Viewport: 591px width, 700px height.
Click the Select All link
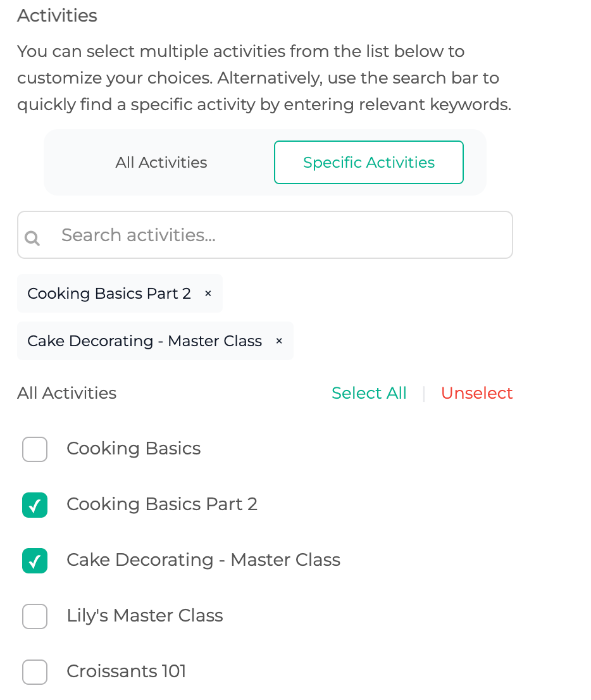pyautogui.click(x=369, y=393)
